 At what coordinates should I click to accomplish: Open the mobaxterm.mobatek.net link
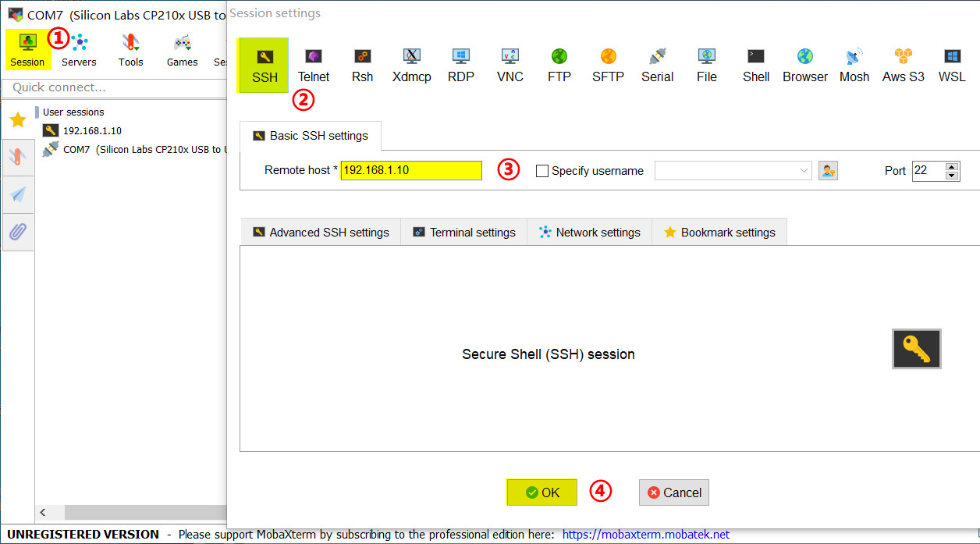(x=646, y=535)
